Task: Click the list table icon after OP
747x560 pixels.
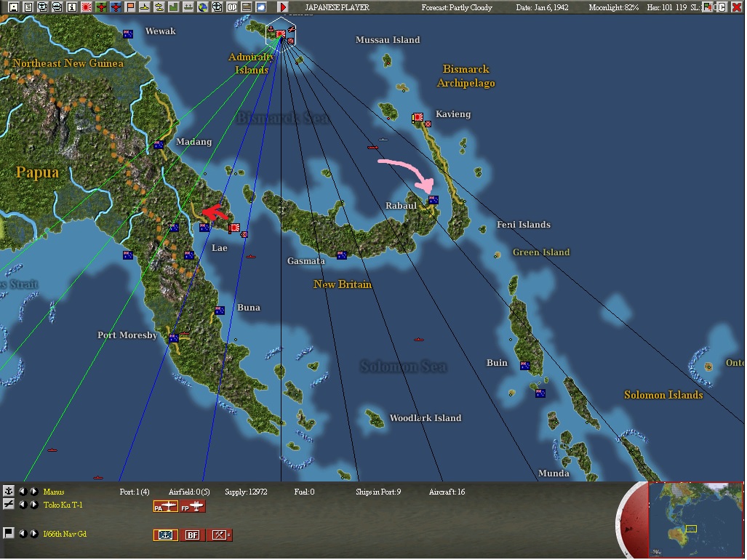Action: point(247,7)
